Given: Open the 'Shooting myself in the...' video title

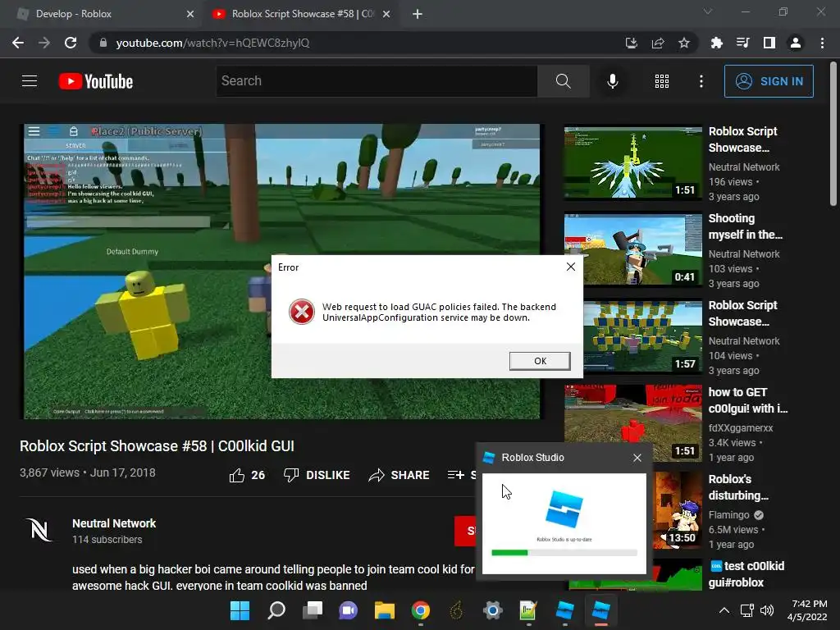Looking at the screenshot, I should [745, 226].
